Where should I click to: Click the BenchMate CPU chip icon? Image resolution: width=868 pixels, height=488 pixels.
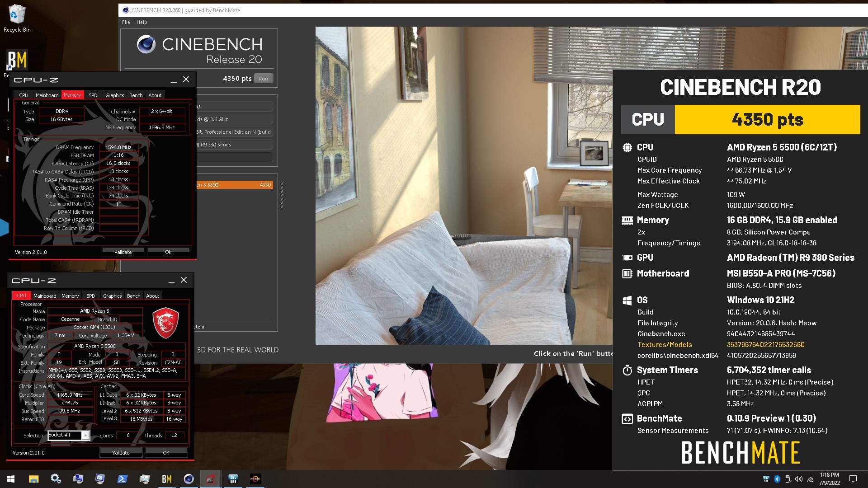coord(627,147)
